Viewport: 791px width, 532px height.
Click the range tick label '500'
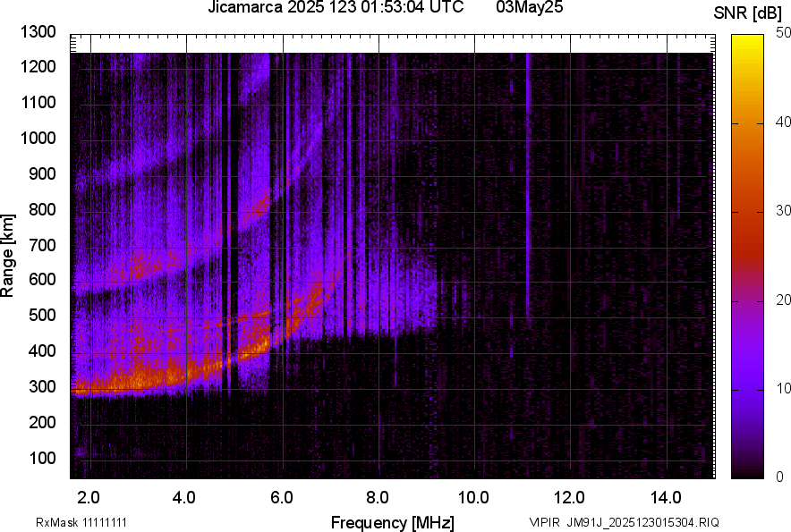pyautogui.click(x=42, y=315)
